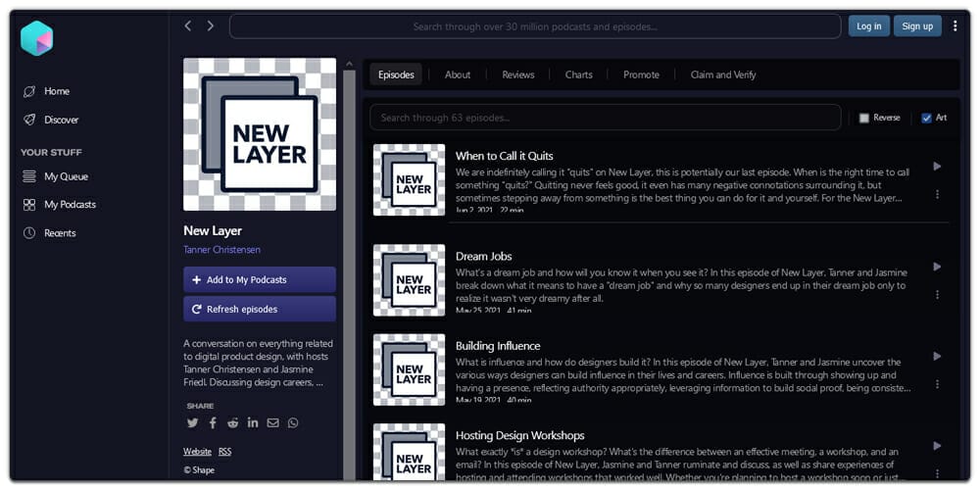Open My Queue in sidebar
This screenshot has height=490, width=980.
66,176
